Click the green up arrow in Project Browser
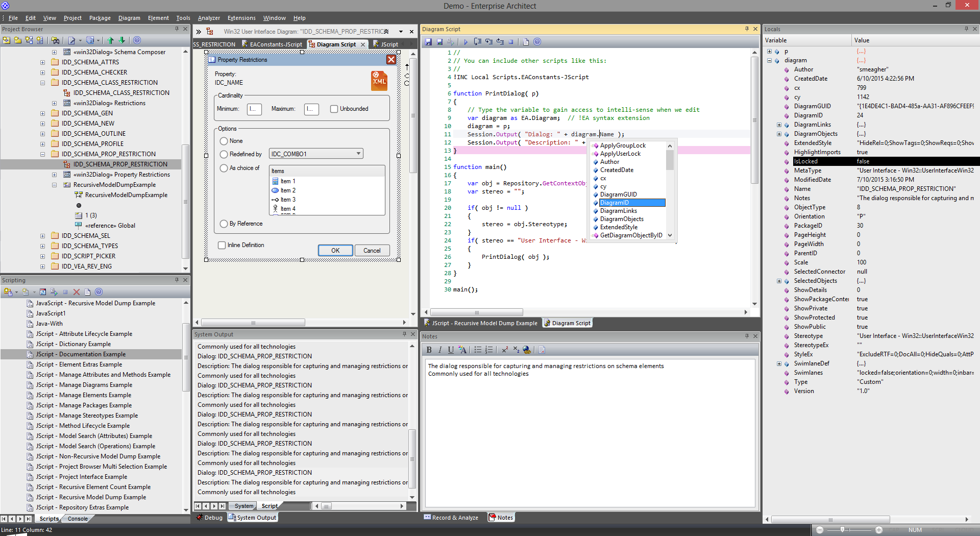Viewport: 980px width, 536px height. pyautogui.click(x=111, y=40)
